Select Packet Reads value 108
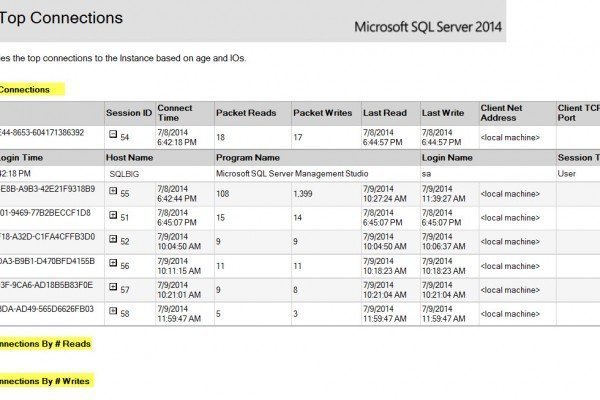Viewport: 600px width, 400px height. 222,194
